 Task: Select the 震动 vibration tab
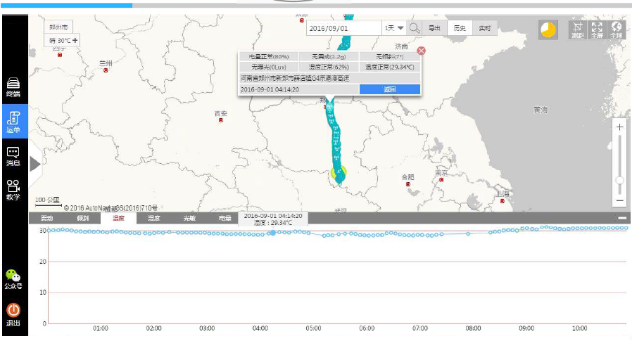coord(46,218)
